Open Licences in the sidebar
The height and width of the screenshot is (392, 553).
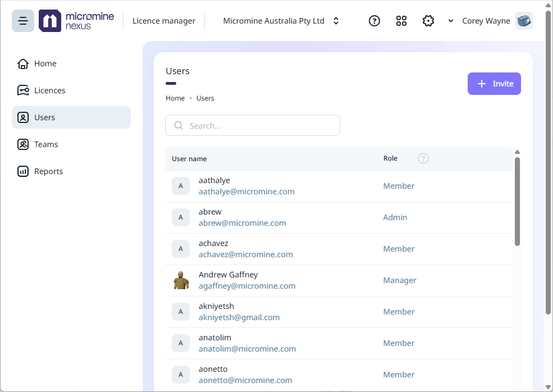point(49,90)
